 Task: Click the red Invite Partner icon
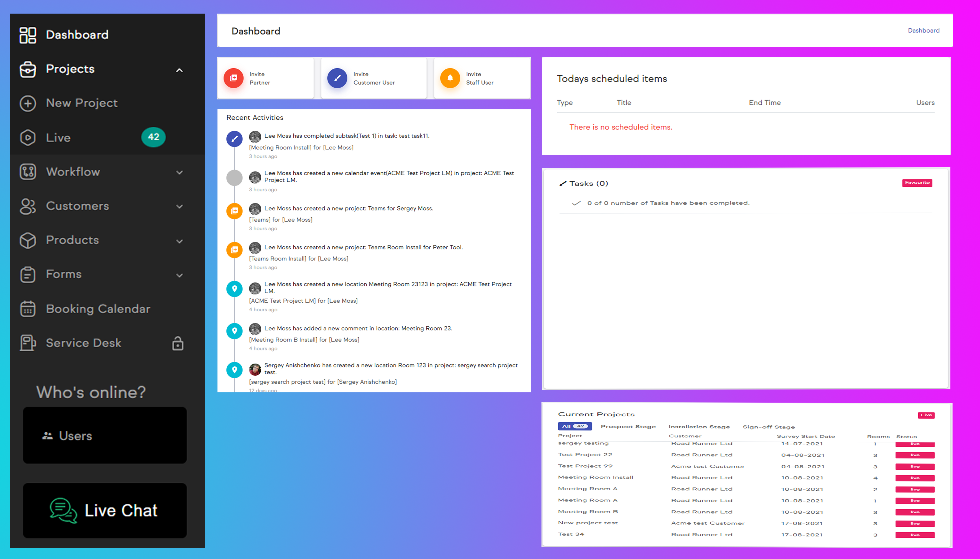point(233,78)
